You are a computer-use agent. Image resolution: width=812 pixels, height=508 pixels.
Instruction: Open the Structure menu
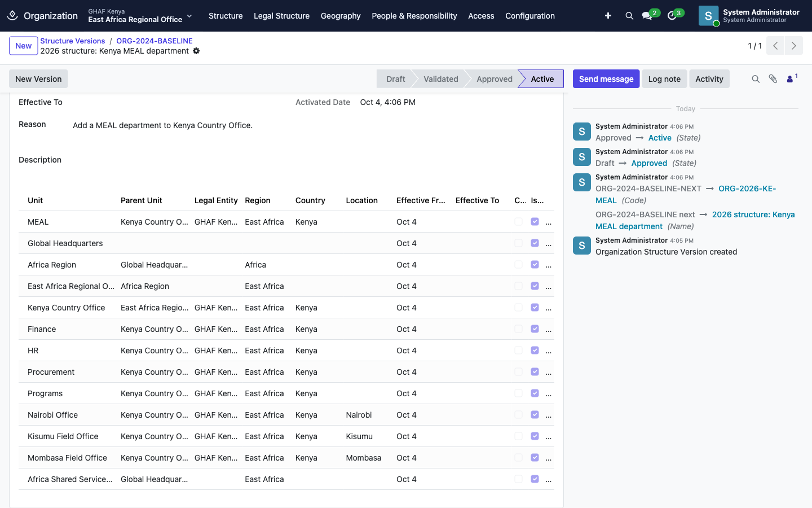tap(226, 16)
